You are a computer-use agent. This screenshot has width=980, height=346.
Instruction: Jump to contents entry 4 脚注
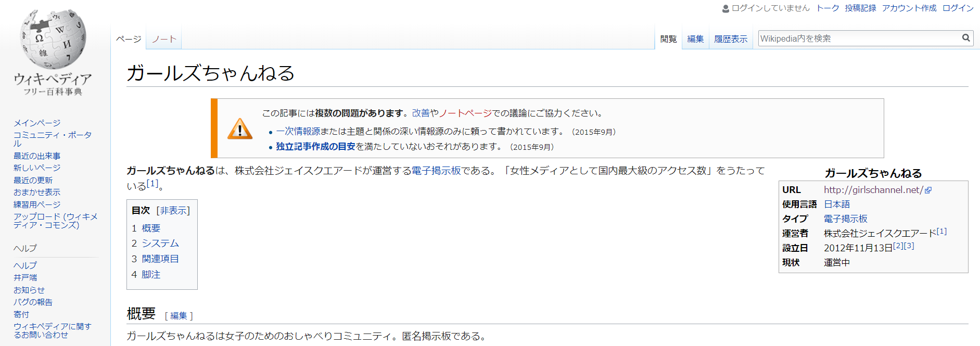pos(146,275)
